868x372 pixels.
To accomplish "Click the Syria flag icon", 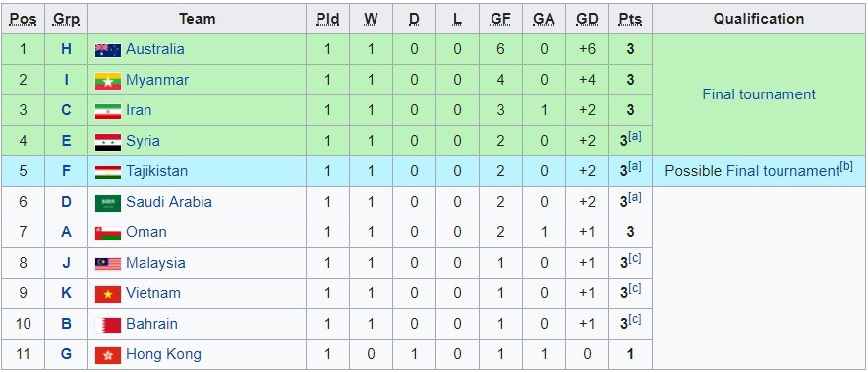I will click(x=108, y=142).
